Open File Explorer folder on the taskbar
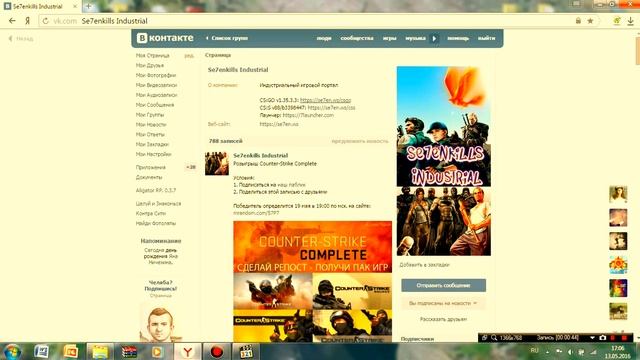The height and width of the screenshot is (360, 640). (100, 351)
